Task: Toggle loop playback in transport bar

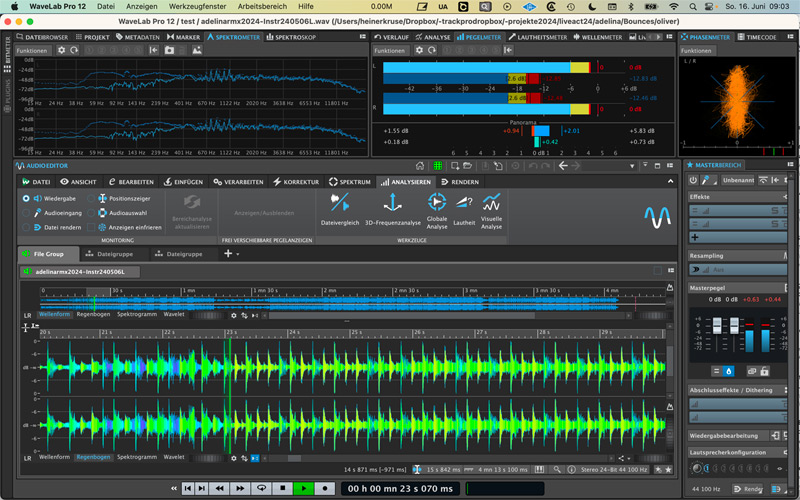Action: click(261, 489)
